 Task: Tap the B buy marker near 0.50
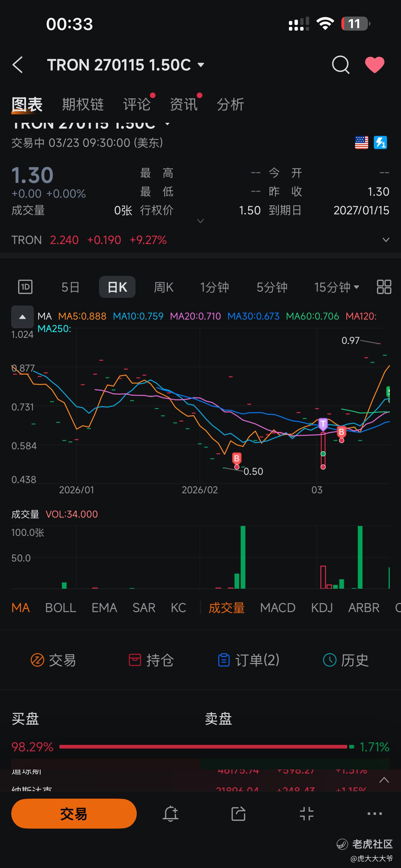[237, 458]
